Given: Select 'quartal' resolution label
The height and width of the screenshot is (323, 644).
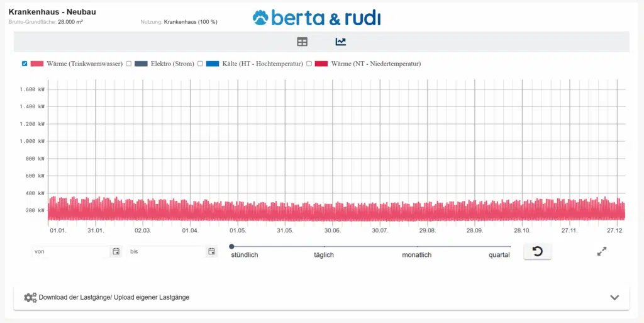Looking at the screenshot, I should (x=499, y=255).
